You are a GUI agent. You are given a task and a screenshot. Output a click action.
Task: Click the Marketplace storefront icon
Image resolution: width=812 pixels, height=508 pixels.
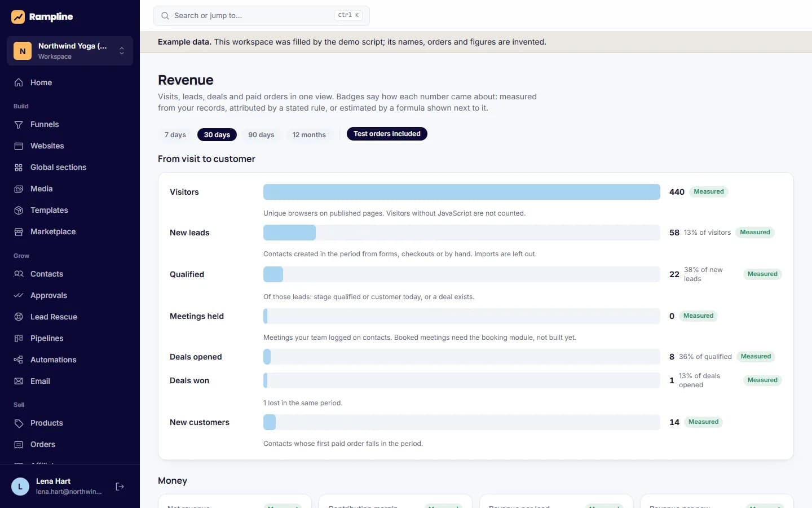(x=19, y=231)
